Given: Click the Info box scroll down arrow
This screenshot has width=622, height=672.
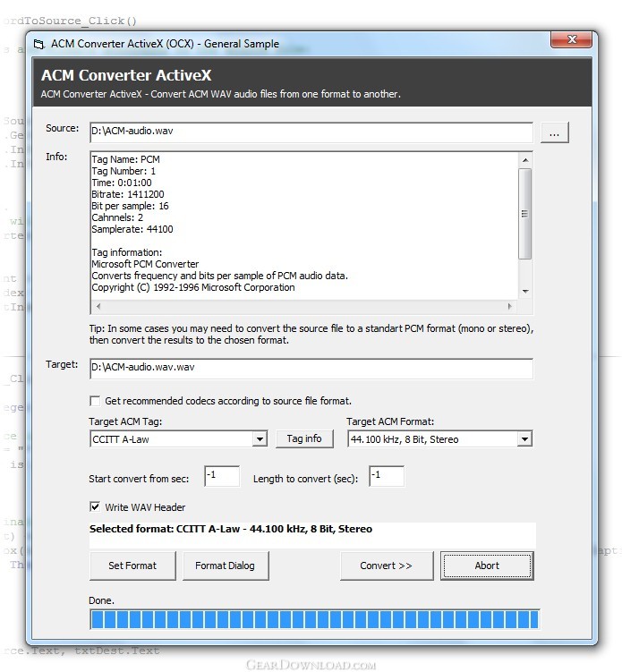Looking at the screenshot, I should (525, 292).
